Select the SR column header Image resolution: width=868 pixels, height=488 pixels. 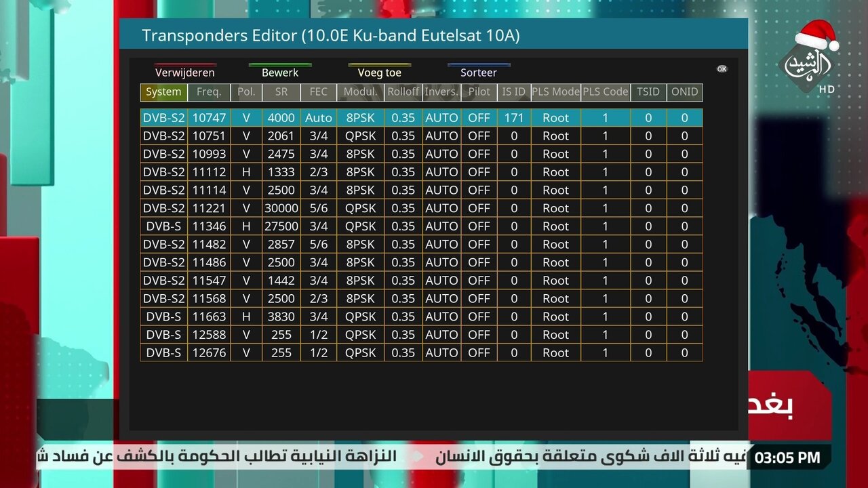tap(281, 92)
